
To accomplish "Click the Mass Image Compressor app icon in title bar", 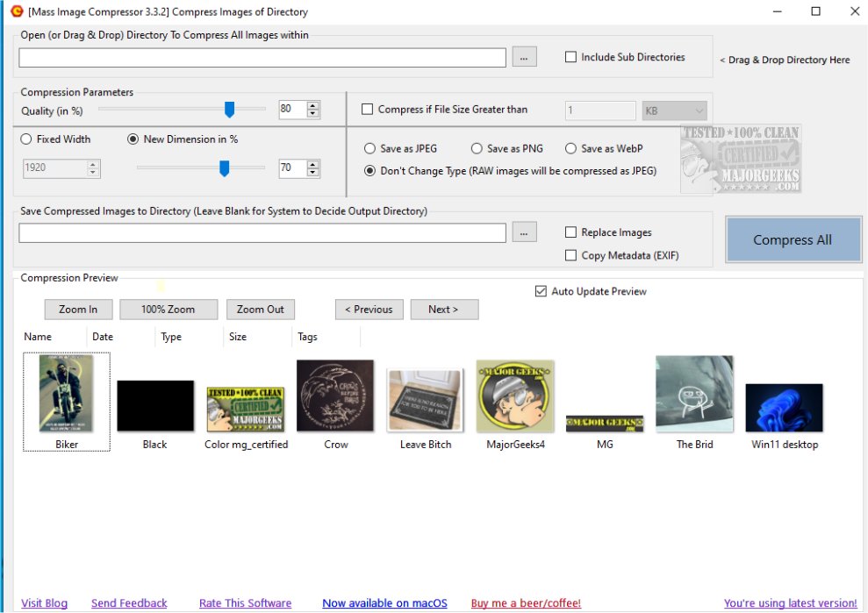I will click(17, 11).
